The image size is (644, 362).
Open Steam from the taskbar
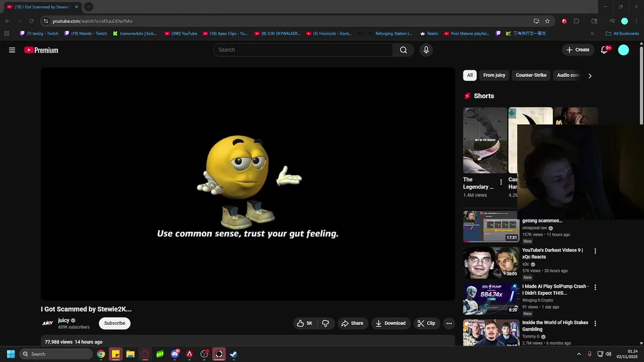pyautogui.click(x=233, y=354)
